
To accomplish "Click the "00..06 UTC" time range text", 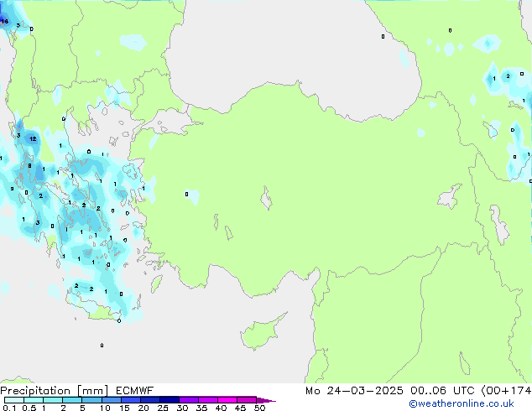I will (x=442, y=391).
